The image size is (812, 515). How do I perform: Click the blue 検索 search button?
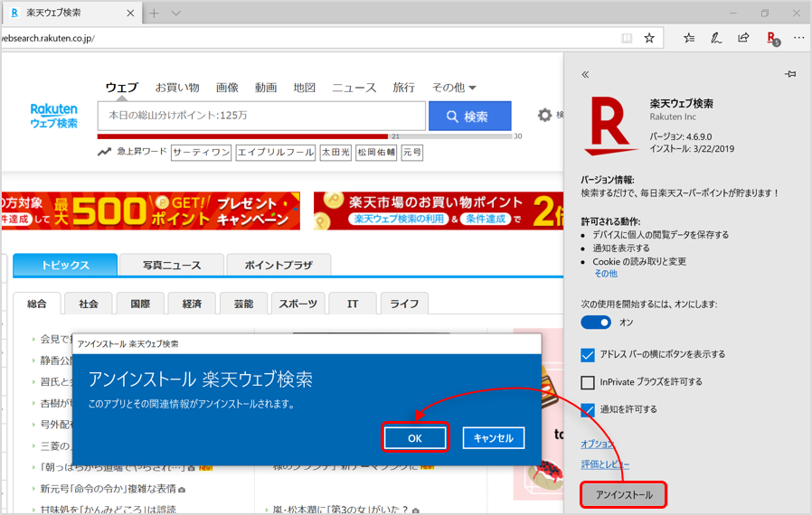click(x=469, y=116)
